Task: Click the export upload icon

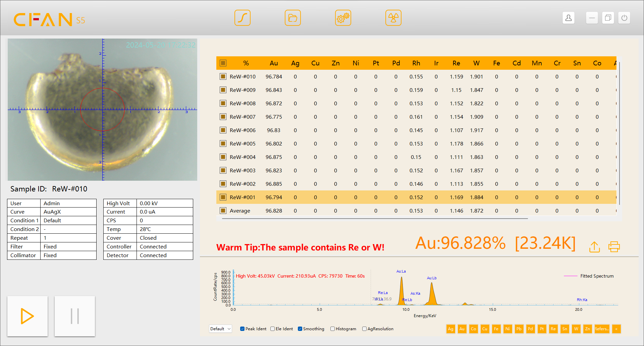Action: tap(595, 247)
